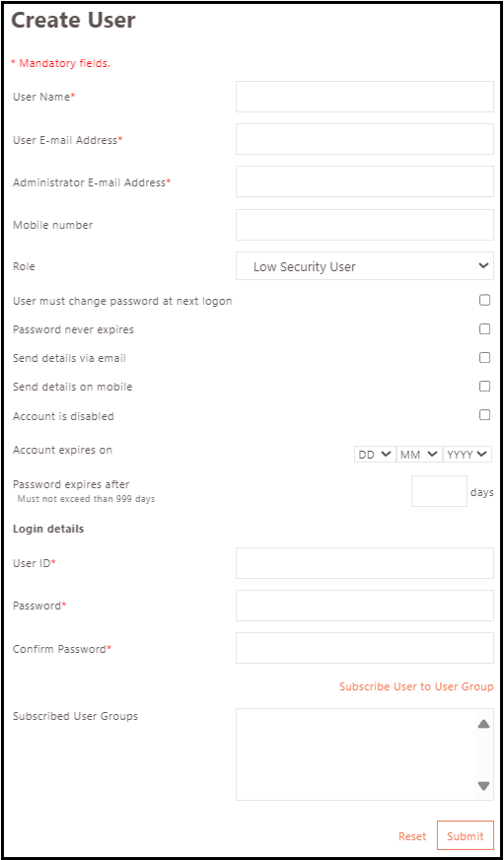Click the Confirm Password field

click(365, 648)
